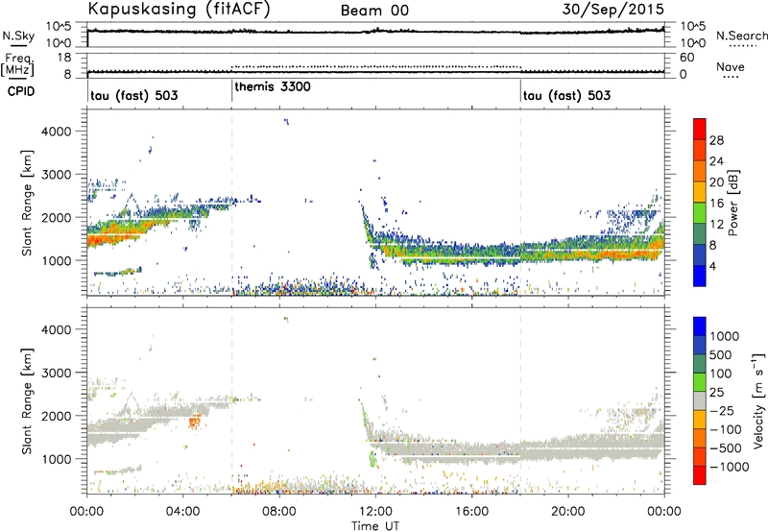Click the first tau (fast) 503 label
The image size is (768, 532).
click(x=133, y=95)
